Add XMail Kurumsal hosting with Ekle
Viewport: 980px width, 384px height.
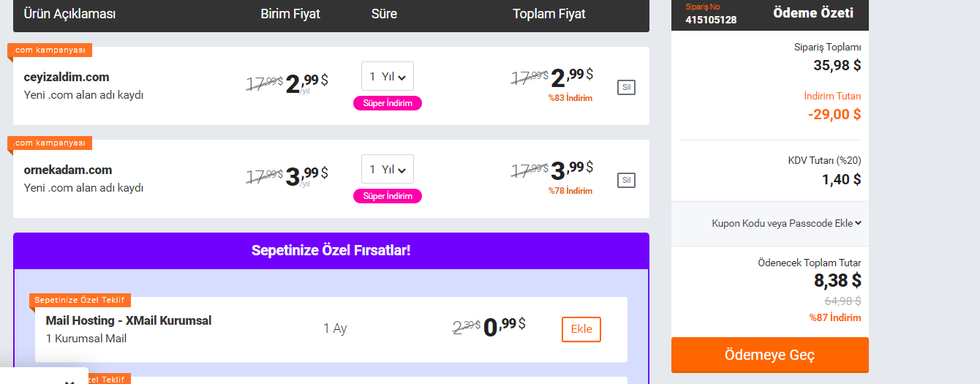click(x=581, y=329)
